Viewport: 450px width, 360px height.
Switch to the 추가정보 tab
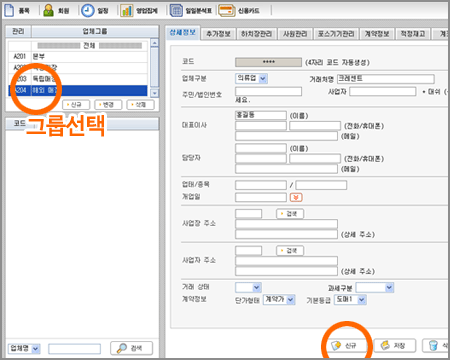(x=219, y=34)
